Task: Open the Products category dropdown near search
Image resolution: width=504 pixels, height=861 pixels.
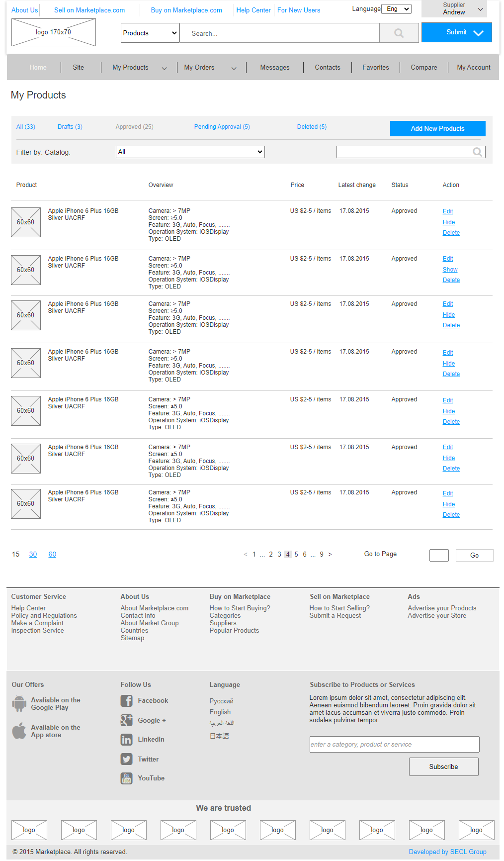Action: click(150, 33)
